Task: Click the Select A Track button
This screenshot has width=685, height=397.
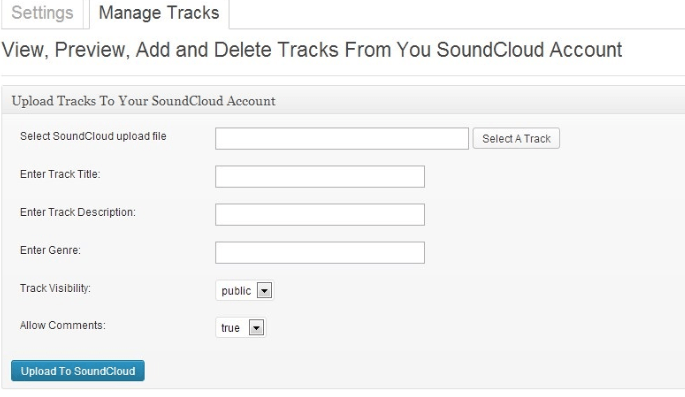Action: tap(516, 138)
